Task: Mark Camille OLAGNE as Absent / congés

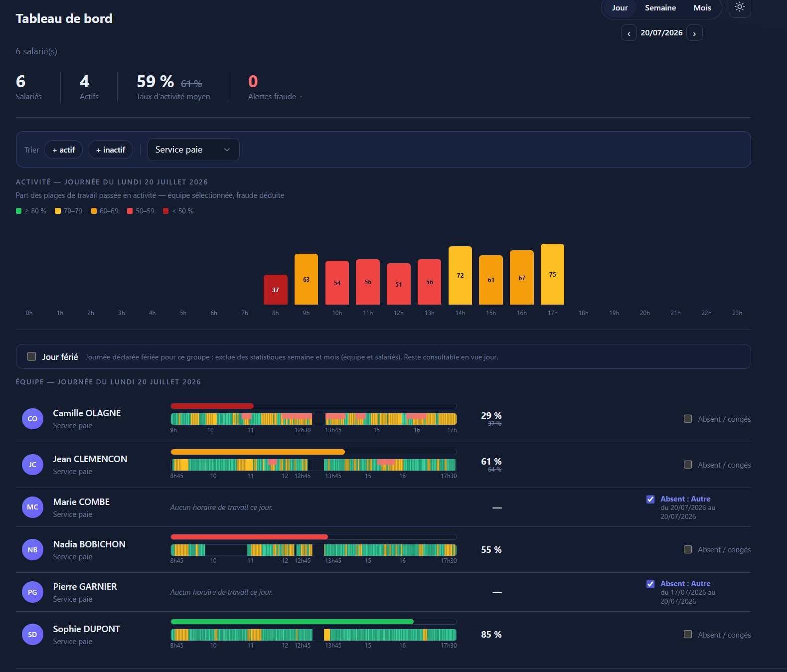Action: (688, 419)
